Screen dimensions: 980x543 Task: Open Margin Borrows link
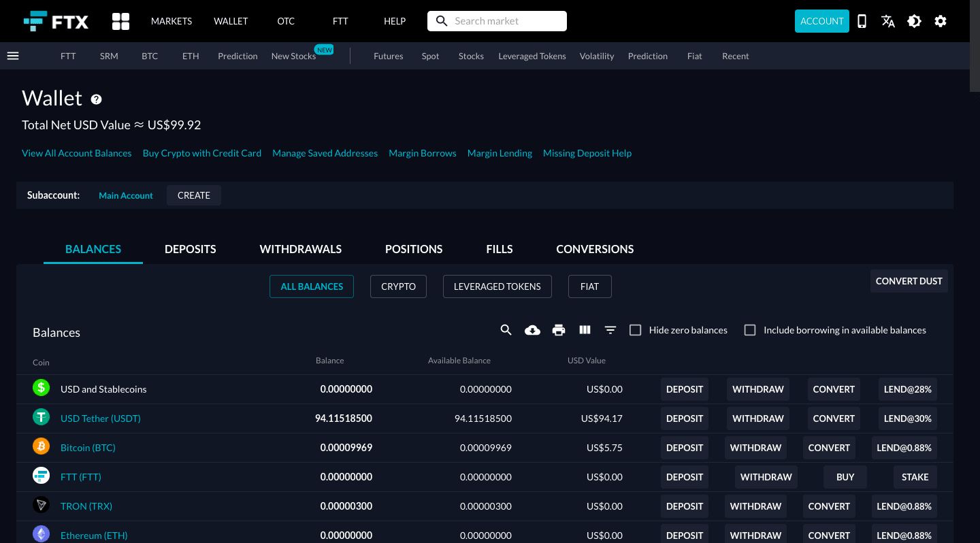pyautogui.click(x=423, y=153)
